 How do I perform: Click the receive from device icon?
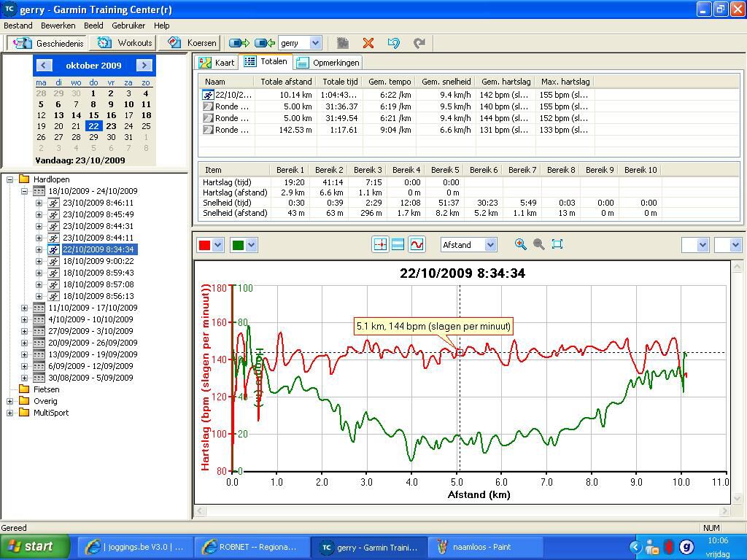264,43
